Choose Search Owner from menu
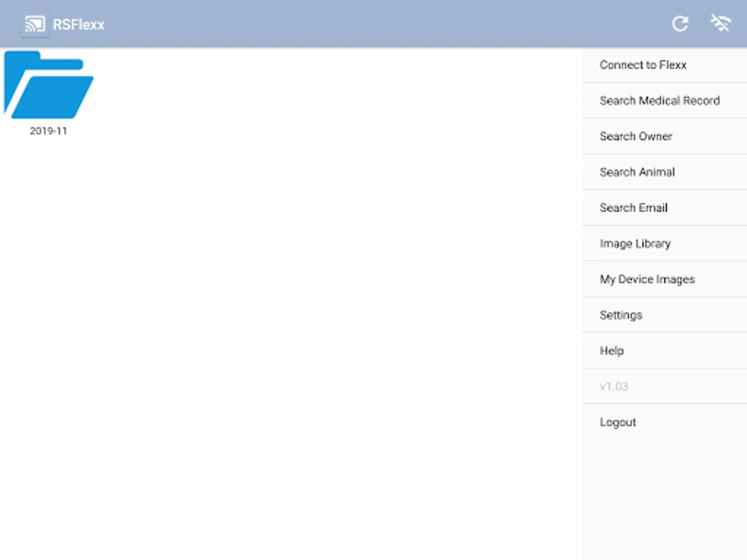The width and height of the screenshot is (747, 560). click(665, 136)
